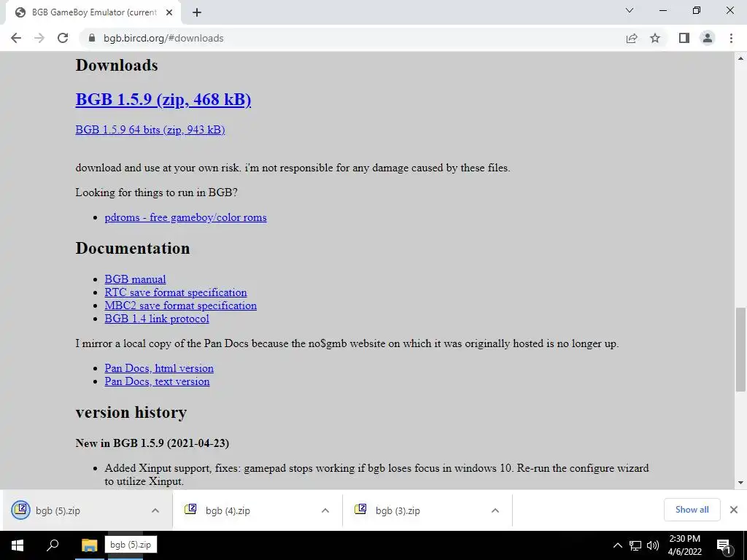Click the Documentation heading text
The width and height of the screenshot is (747, 560).
(133, 248)
